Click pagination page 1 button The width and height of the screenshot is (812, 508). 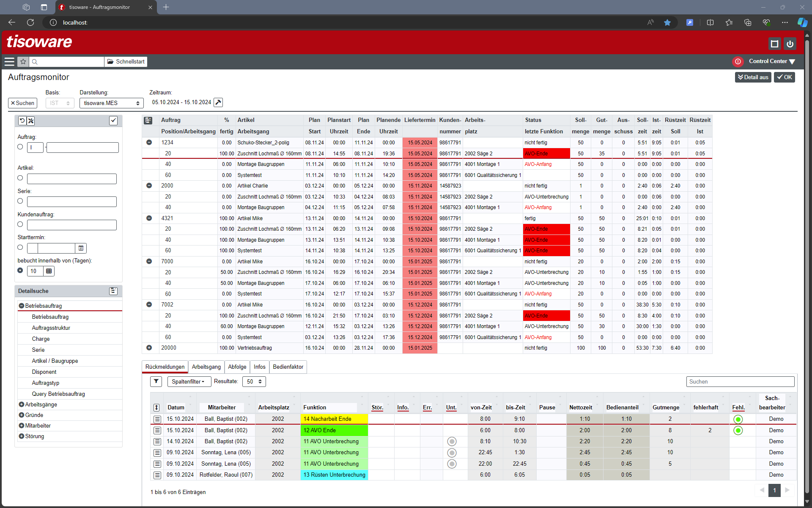[774, 490]
